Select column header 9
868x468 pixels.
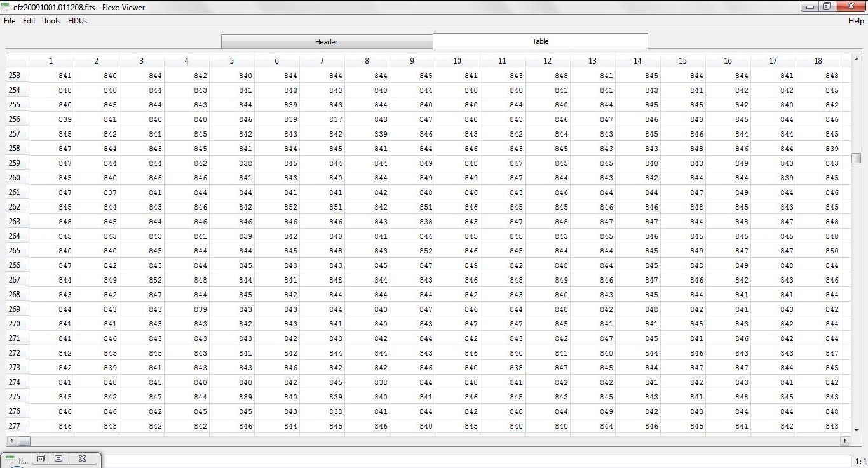412,61
